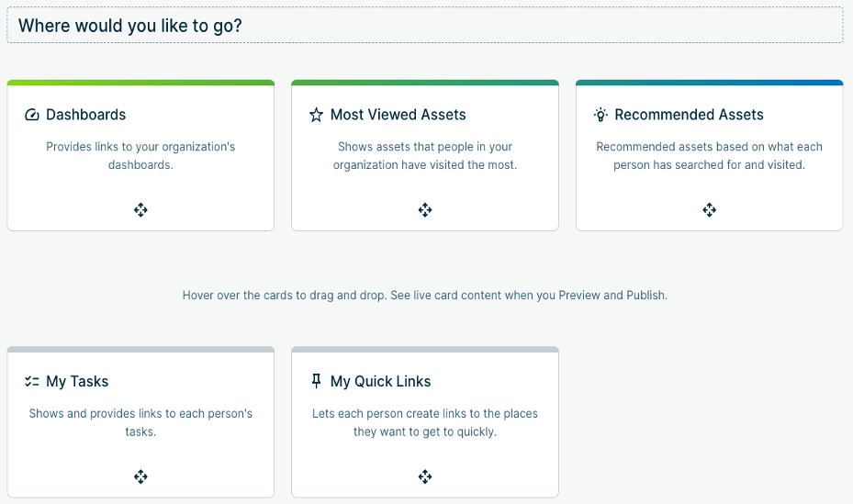Click the Dashboards card description text
Viewport: 853px width, 504px height.
[140, 156]
